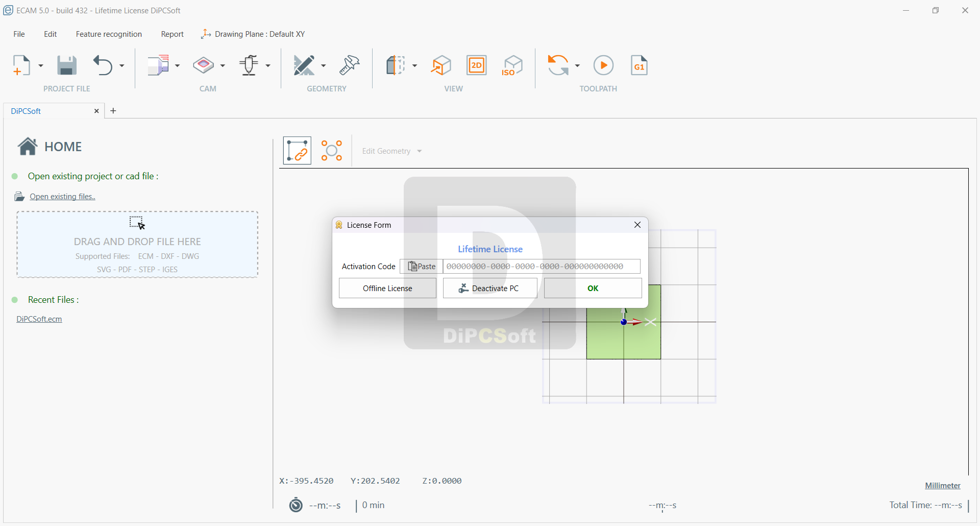Click the CAM milling tool icon
Viewport: 980px width, 526px height.
point(249,65)
